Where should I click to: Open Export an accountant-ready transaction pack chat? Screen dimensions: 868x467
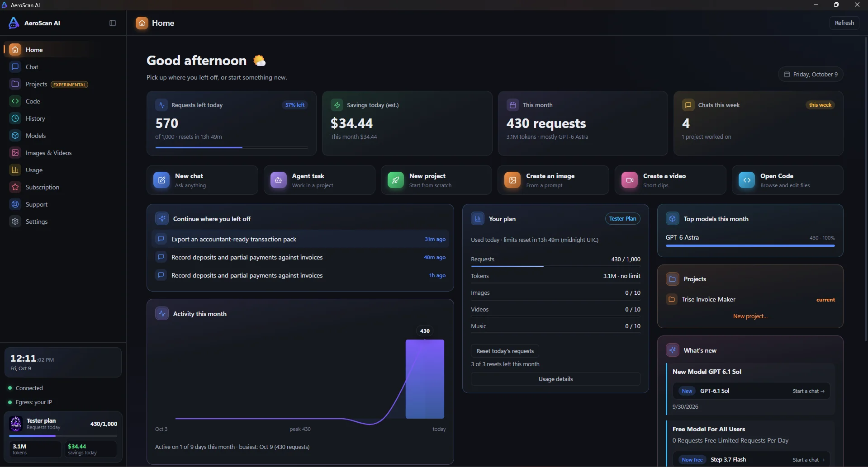pos(300,239)
